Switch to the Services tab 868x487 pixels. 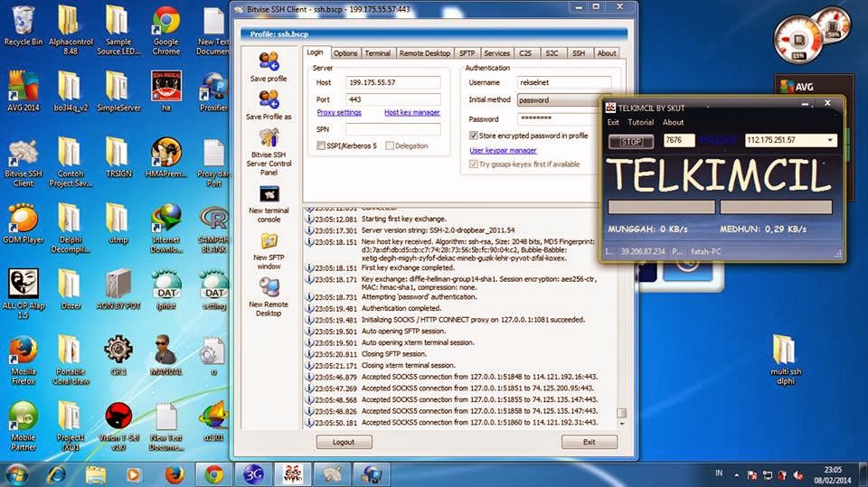tap(496, 53)
